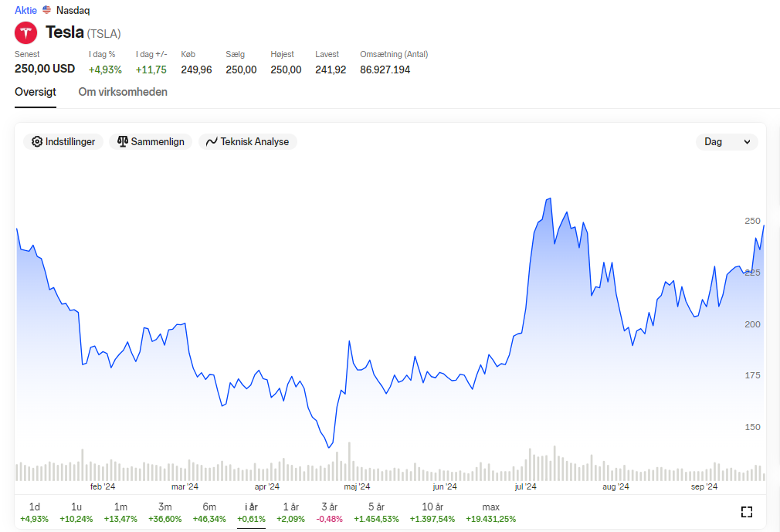Select the 5 år time range
The height and width of the screenshot is (532, 780).
pos(377,513)
